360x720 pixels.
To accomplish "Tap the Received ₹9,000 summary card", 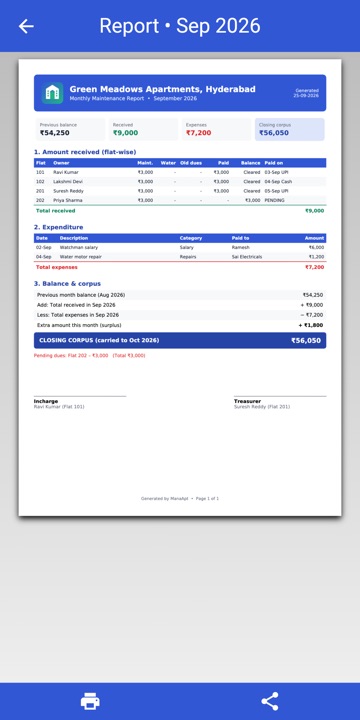I will click(x=143, y=129).
